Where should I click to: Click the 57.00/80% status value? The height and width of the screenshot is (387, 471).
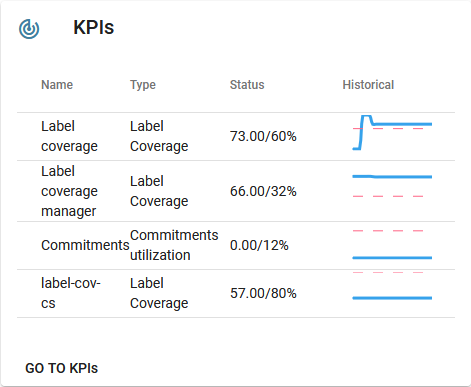(x=263, y=293)
